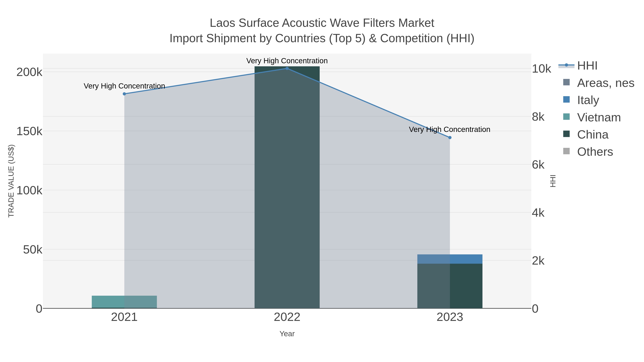Click the 4k HHI axis tick
Image resolution: width=644 pixels, height=362 pixels.
(x=538, y=213)
